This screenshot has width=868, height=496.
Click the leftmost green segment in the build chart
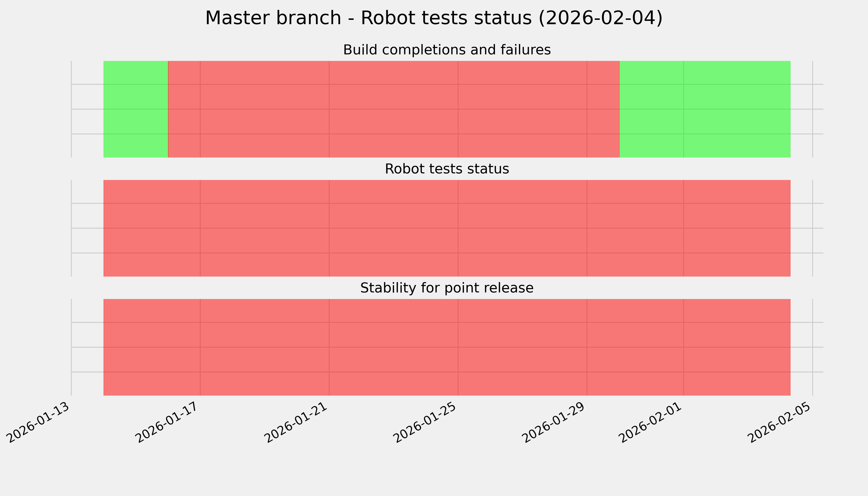136,109
